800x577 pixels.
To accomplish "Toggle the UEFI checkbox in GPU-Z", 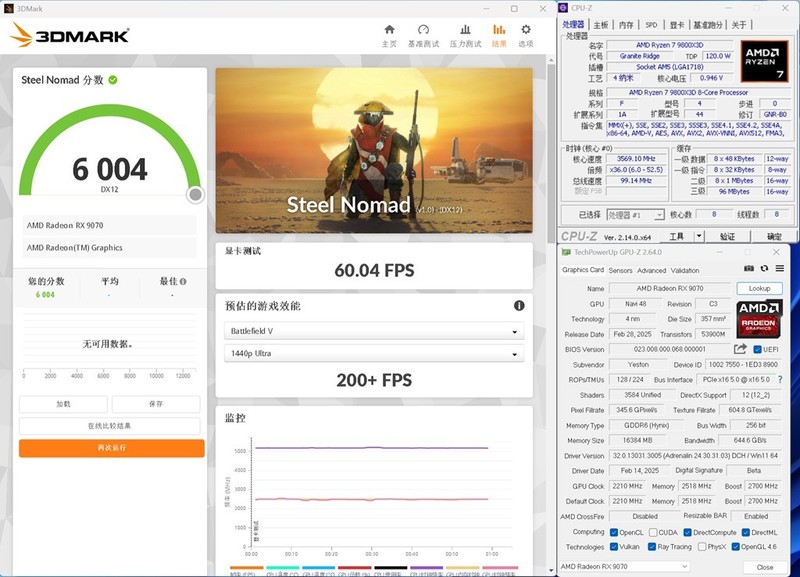I will [757, 348].
